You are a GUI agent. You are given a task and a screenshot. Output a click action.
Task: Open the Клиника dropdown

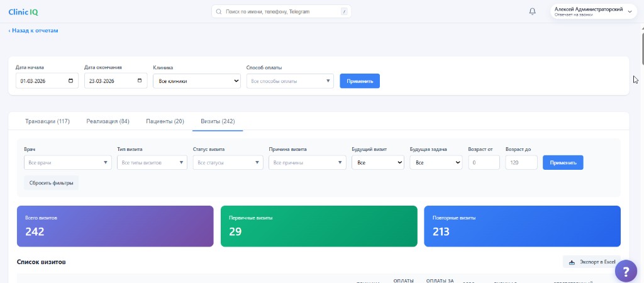(x=197, y=81)
